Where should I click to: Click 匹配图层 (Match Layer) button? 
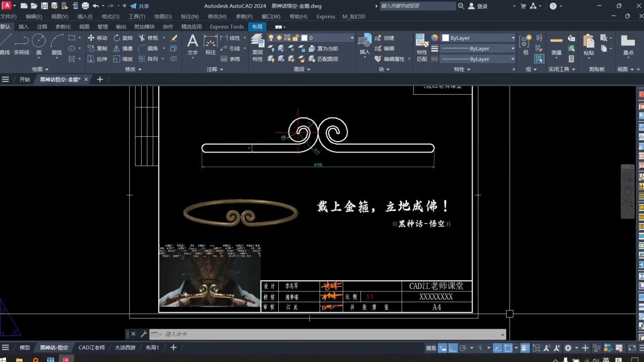click(x=323, y=59)
